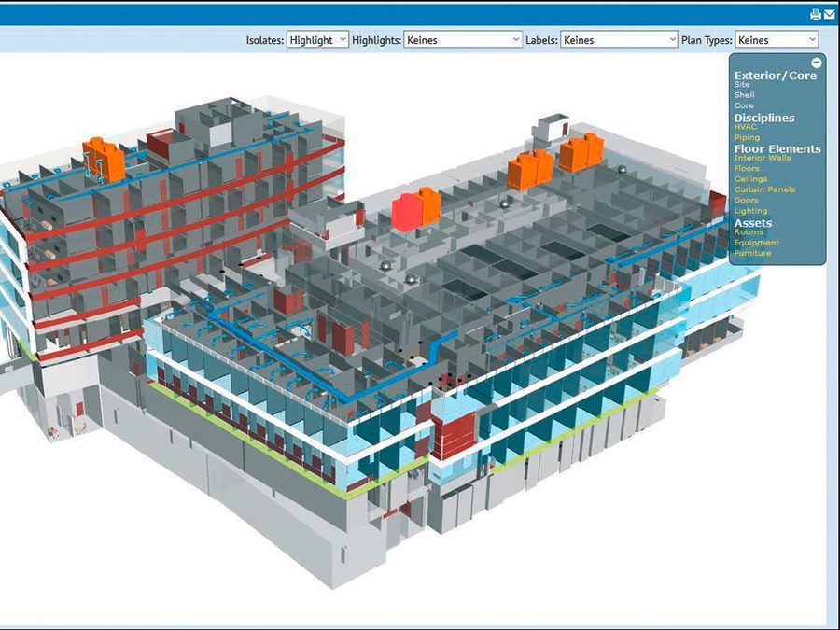Open the Plan Types dropdown
This screenshot has height=630, width=840.
[x=777, y=40]
